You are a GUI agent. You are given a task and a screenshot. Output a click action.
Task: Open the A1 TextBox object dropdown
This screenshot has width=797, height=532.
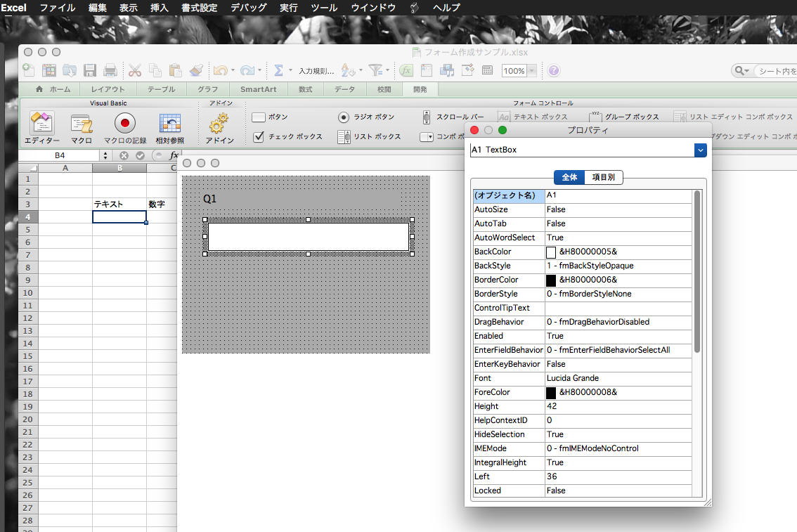699,150
